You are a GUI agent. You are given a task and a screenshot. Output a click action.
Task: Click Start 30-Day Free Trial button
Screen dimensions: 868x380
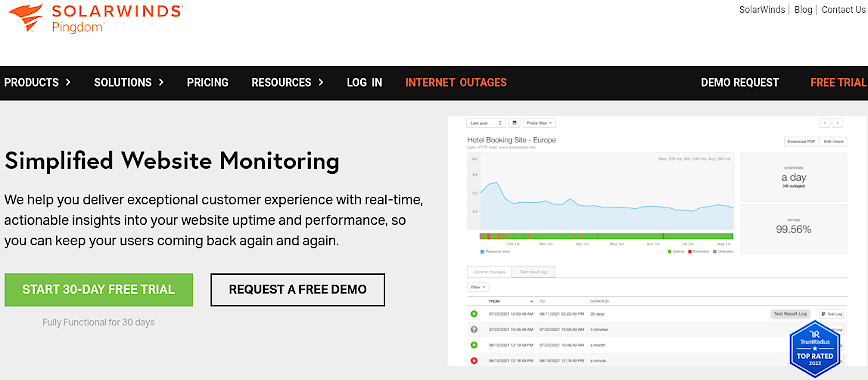(x=99, y=290)
